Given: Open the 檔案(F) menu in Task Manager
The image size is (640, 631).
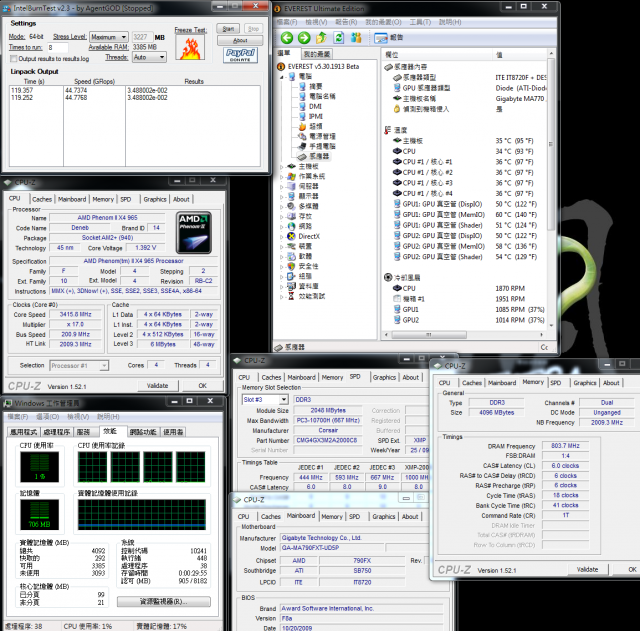Looking at the screenshot, I should click(18, 417).
